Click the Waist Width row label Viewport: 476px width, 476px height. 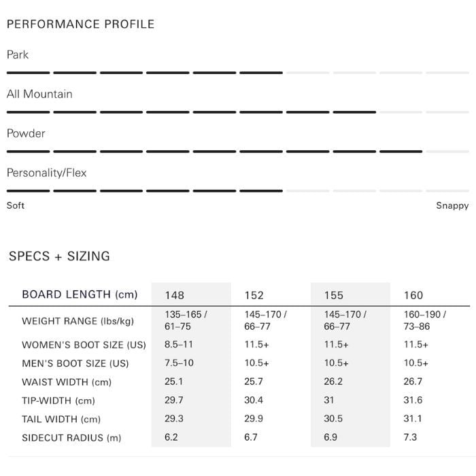pyautogui.click(x=67, y=382)
